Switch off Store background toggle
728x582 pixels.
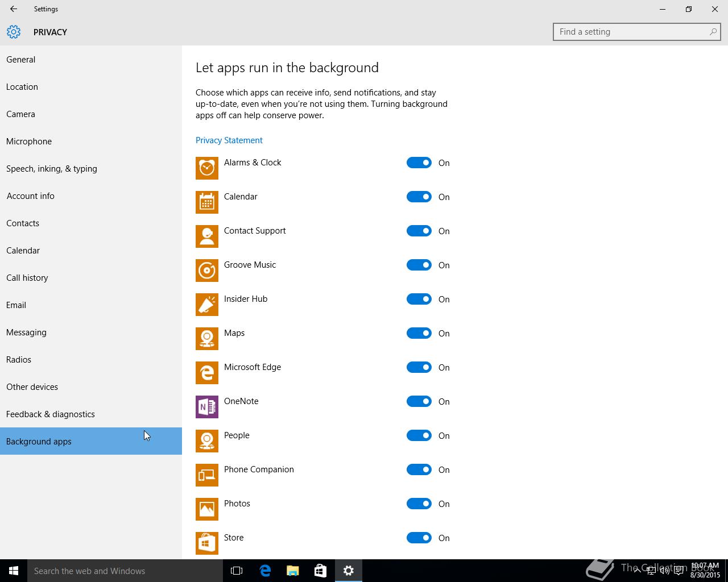click(x=419, y=538)
